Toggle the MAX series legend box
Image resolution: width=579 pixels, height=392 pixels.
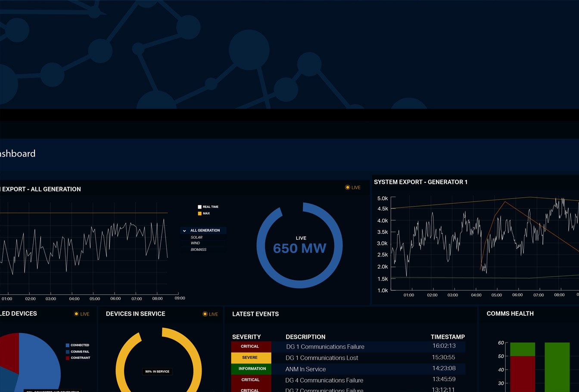200,213
